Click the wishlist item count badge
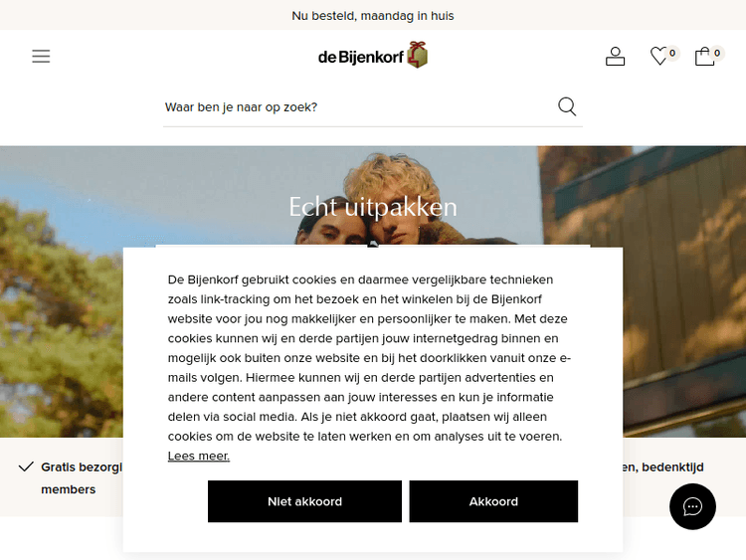The image size is (746, 560). [672, 53]
